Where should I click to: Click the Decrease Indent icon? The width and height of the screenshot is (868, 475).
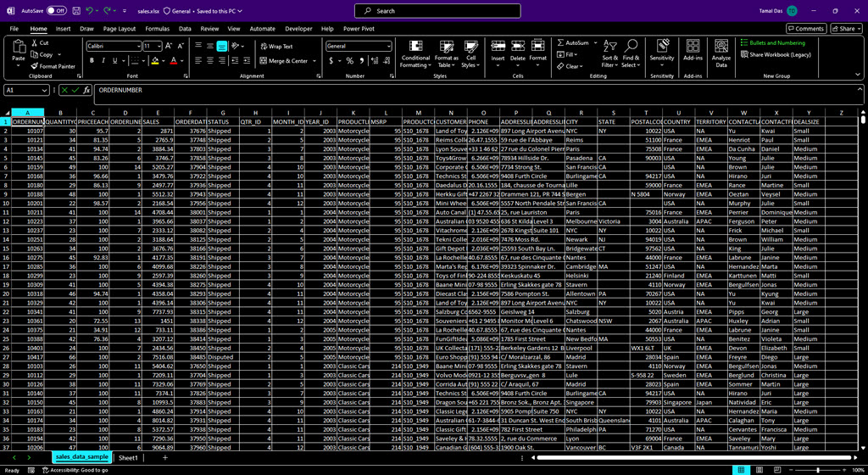coord(235,61)
